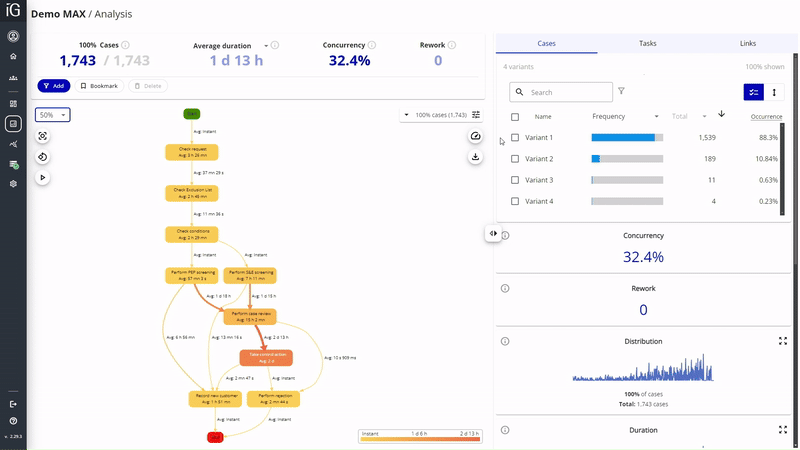The image size is (800, 450).
Task: Select the Check request node
Action: 192,152
